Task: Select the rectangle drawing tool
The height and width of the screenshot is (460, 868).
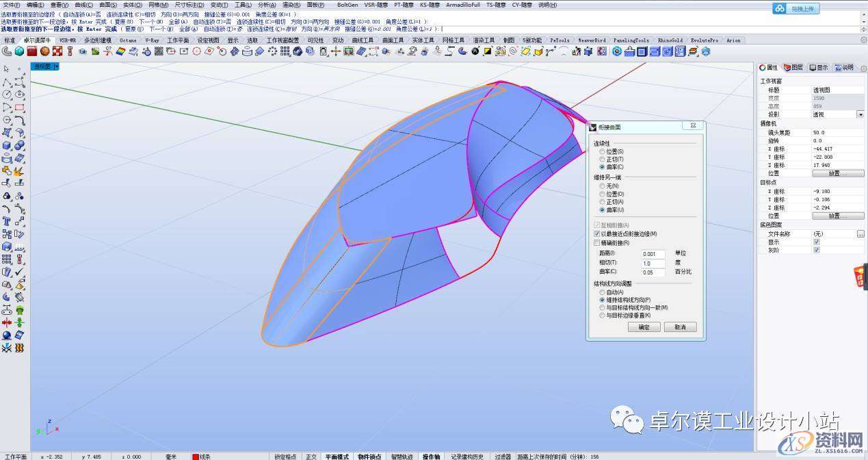Action: pyautogui.click(x=19, y=107)
